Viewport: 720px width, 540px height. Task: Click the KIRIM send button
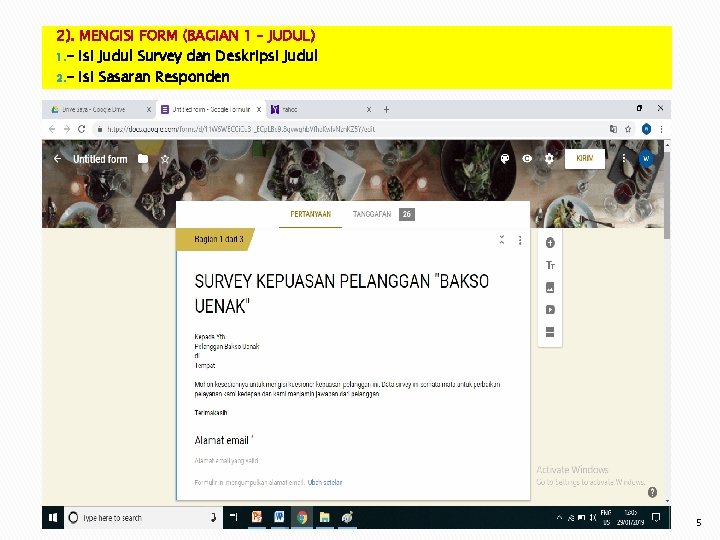pos(585,158)
